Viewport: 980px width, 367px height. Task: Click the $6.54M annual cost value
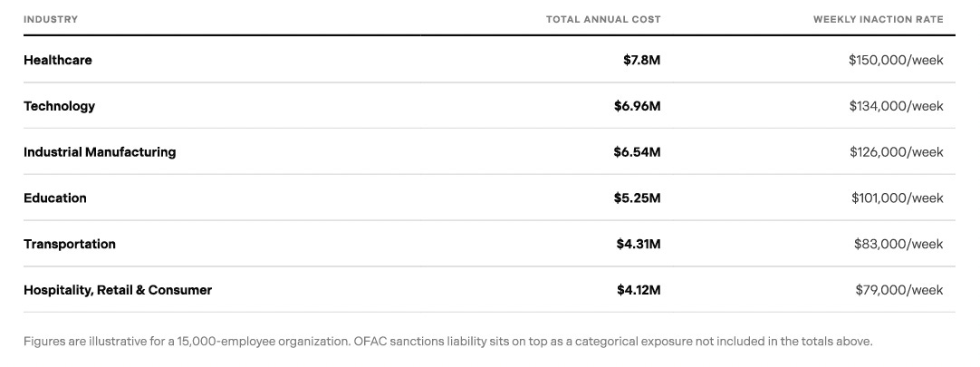pos(637,152)
